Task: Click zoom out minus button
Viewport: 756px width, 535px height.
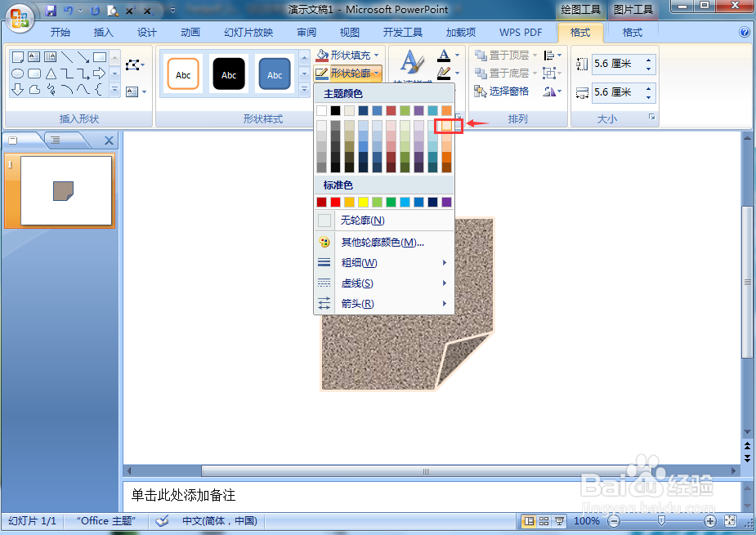Action: [x=614, y=521]
